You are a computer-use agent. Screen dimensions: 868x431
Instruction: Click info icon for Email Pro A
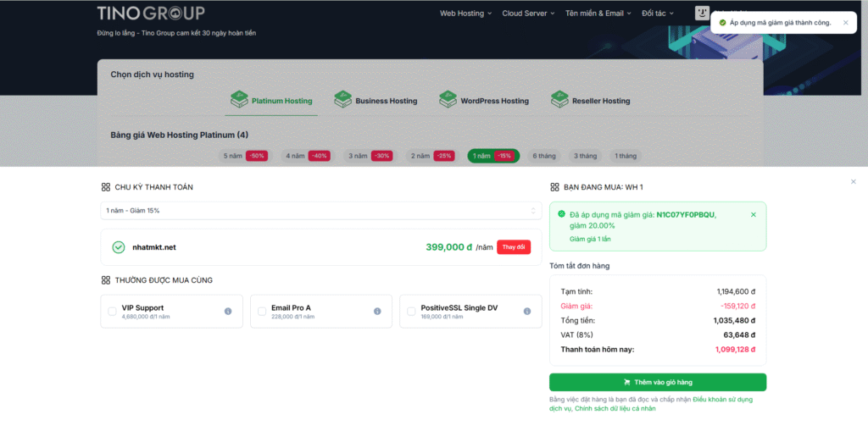click(x=377, y=312)
